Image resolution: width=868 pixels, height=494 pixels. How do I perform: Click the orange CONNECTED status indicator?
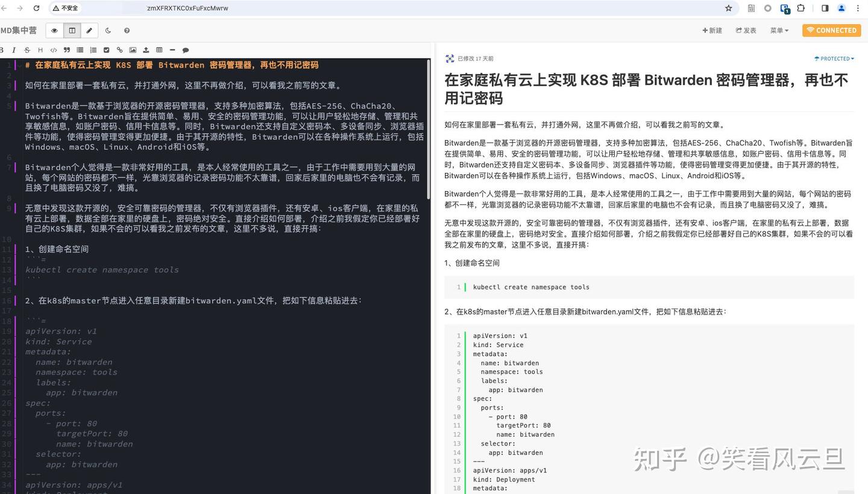point(831,30)
